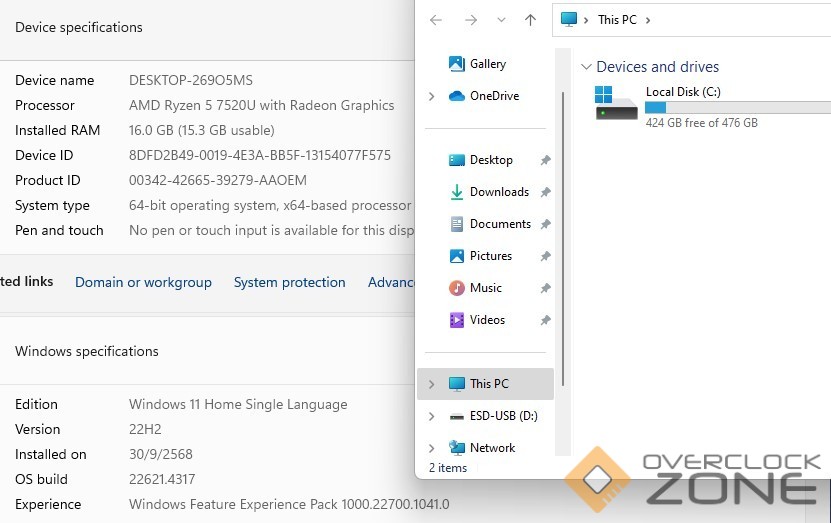Expand the ESD-USB (D:) drive node
Image resolution: width=831 pixels, height=523 pixels.
[x=431, y=416]
